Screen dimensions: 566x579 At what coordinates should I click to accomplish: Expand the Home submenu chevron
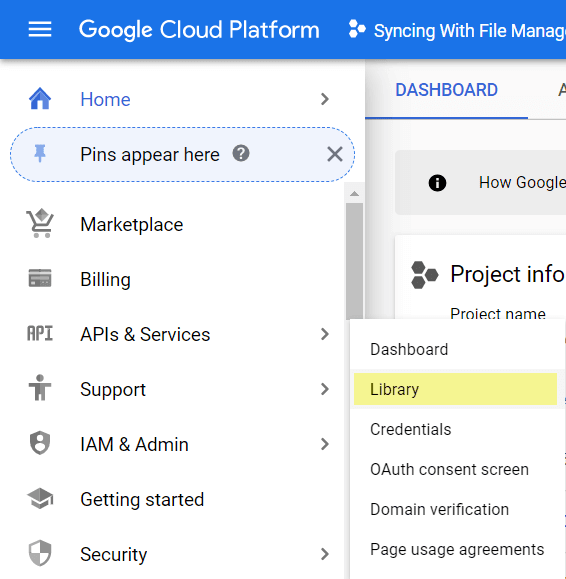click(x=325, y=99)
